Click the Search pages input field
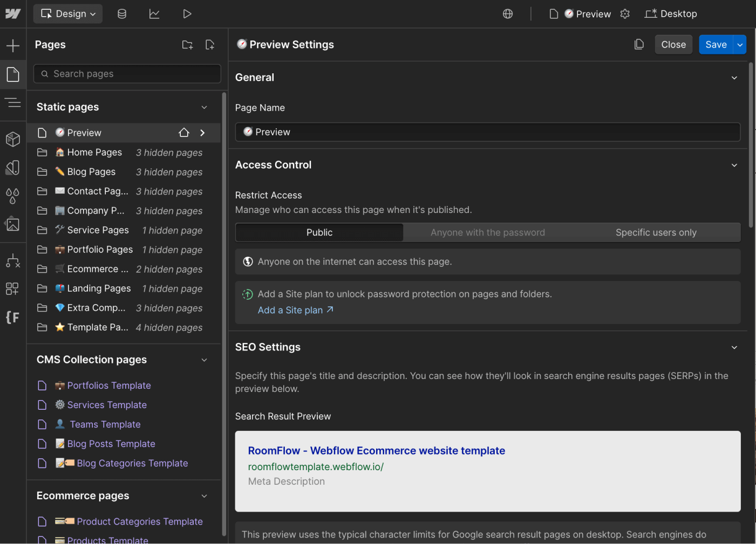The height and width of the screenshot is (544, 756). pos(126,73)
